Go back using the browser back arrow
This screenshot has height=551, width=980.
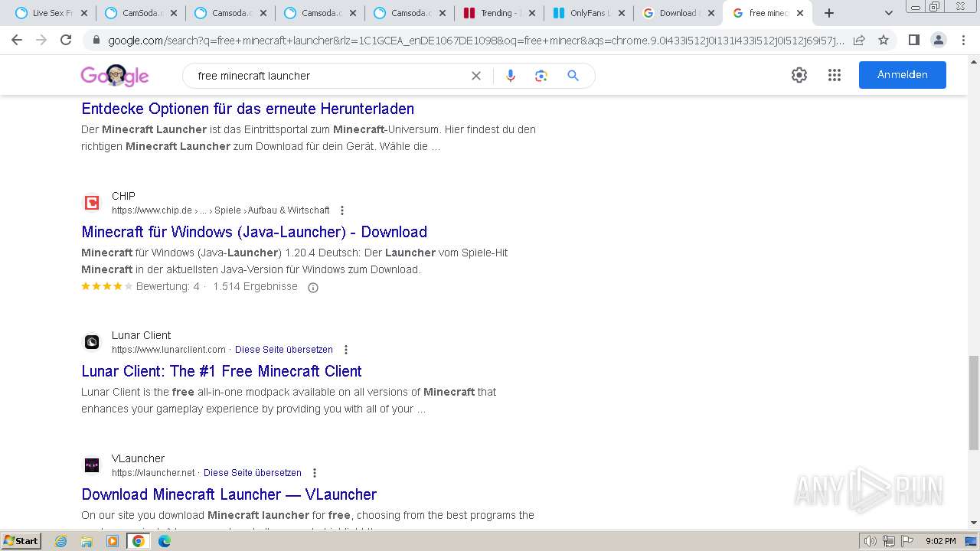(17, 40)
